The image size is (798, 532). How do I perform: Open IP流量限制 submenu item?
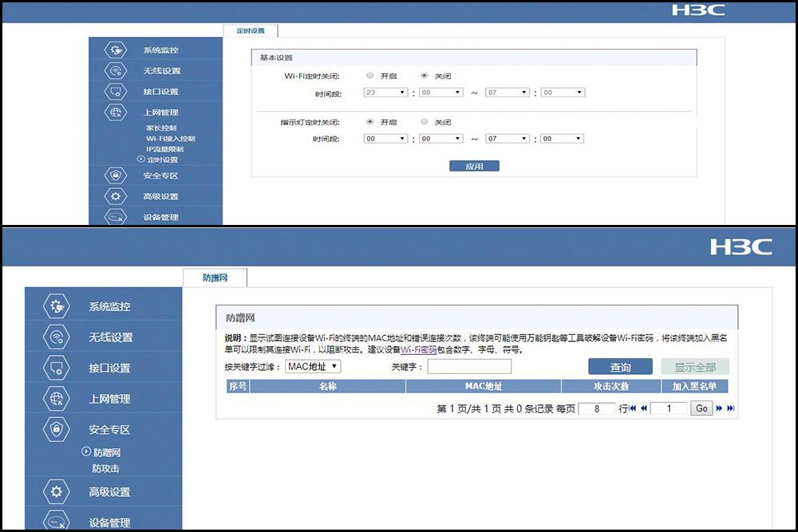[x=165, y=149]
